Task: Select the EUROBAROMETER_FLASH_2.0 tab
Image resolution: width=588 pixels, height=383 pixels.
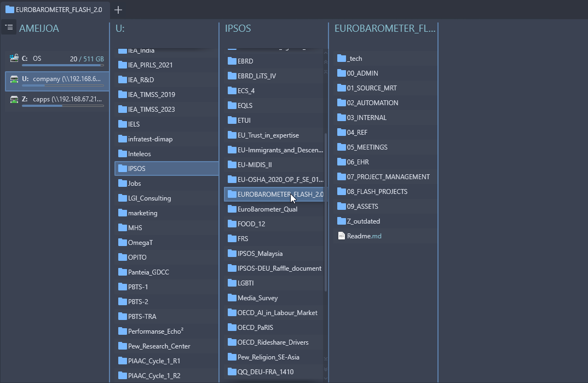Action: pos(54,10)
